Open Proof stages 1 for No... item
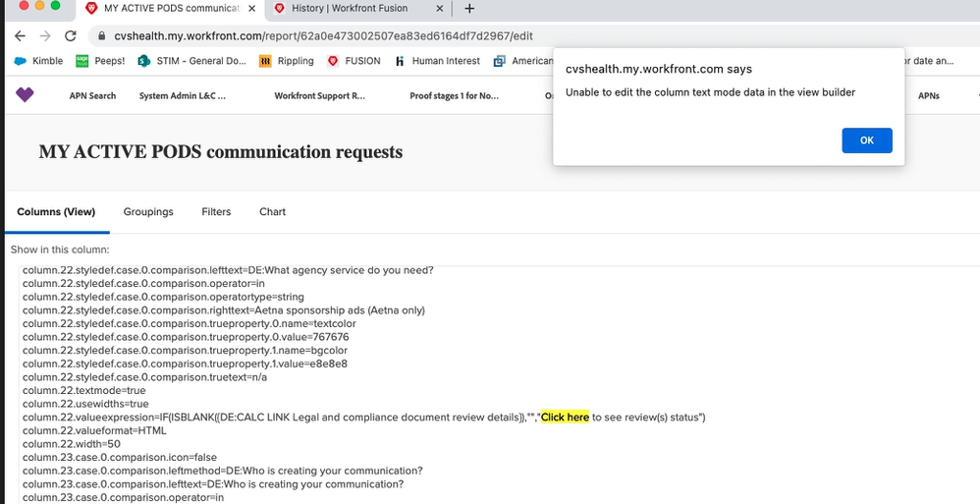This screenshot has width=980, height=504. 455,95
